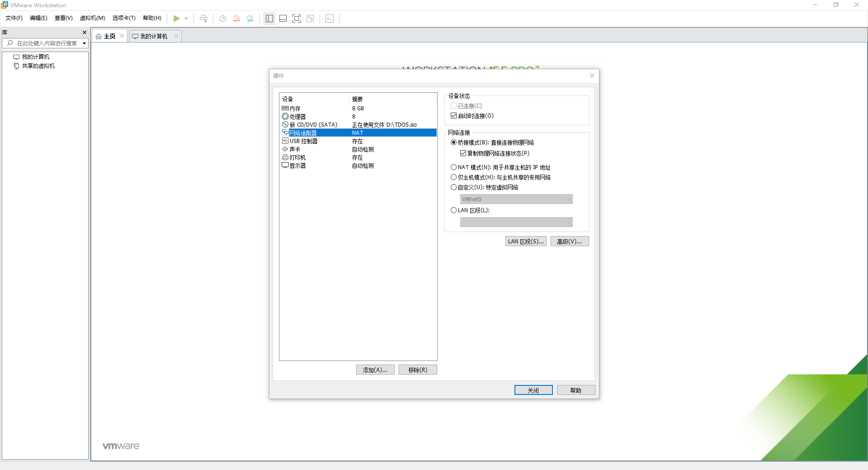Toggle the thumbnail bar icon

[x=283, y=19]
